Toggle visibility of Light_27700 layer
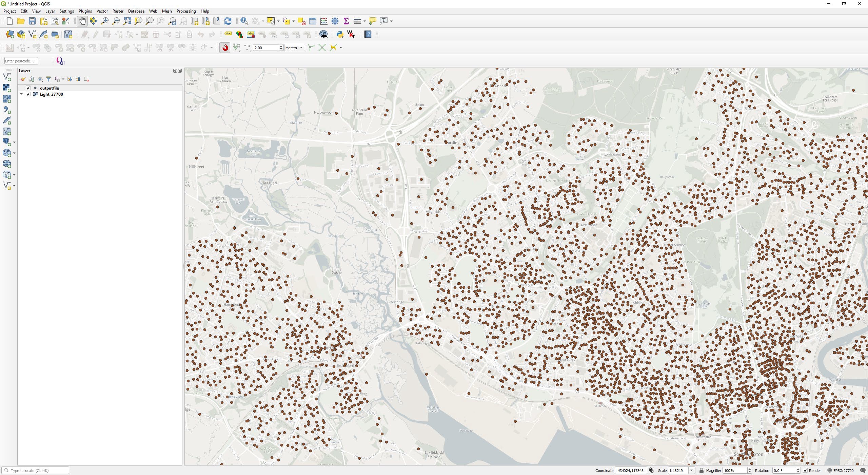The height and width of the screenshot is (475, 868). pyautogui.click(x=28, y=94)
